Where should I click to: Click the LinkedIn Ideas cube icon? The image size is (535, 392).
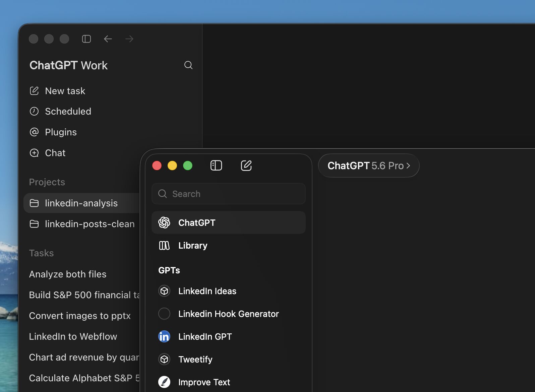click(x=164, y=291)
